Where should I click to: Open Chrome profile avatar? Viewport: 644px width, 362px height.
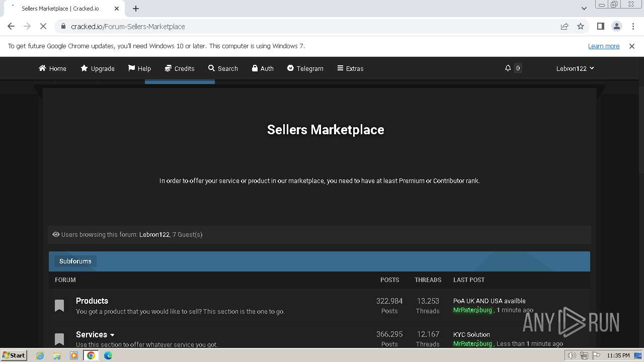[617, 26]
